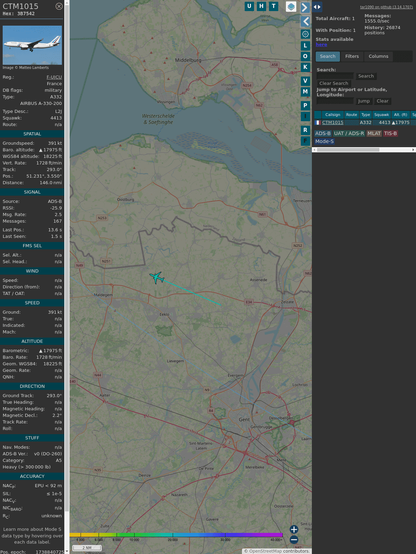This screenshot has width=416, height=554.
Task: Toggle the K map button
Action: (305, 67)
